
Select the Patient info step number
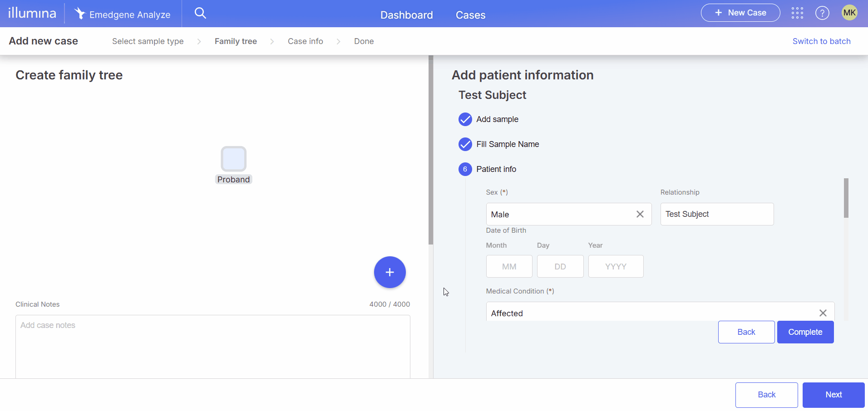[465, 169]
